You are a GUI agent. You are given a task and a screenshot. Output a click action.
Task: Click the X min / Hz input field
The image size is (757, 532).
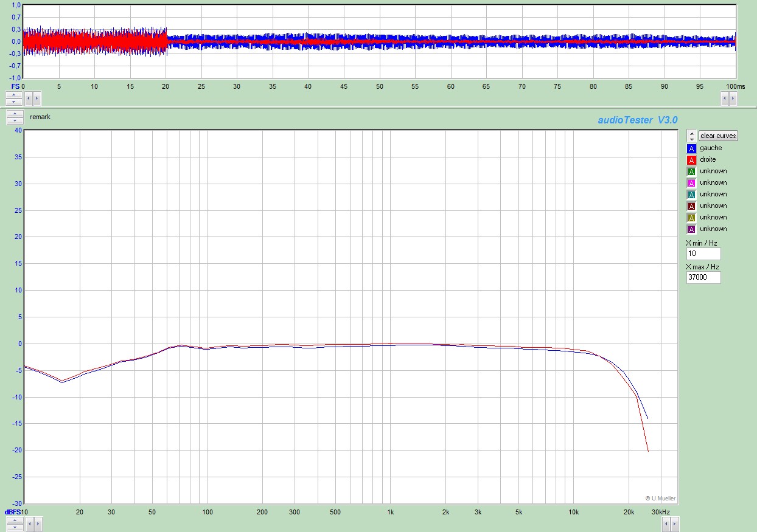[703, 254]
